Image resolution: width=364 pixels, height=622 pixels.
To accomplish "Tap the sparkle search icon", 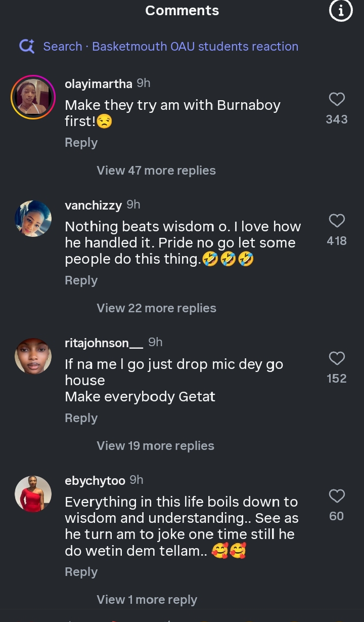I will tap(27, 47).
